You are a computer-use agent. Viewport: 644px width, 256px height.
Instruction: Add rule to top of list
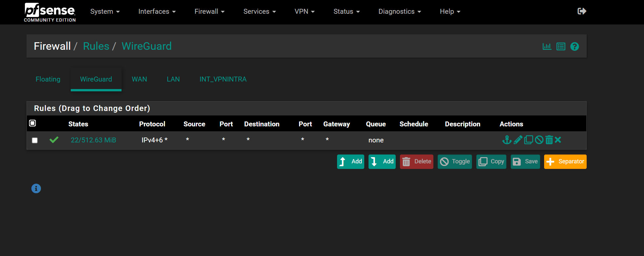(350, 162)
